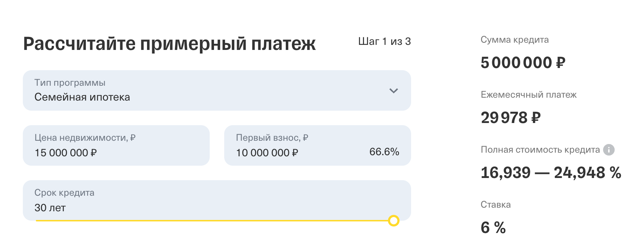This screenshot has height=246, width=644.
Task: Click the Рассчитайте примерный платеж heading
Action: coord(170,44)
